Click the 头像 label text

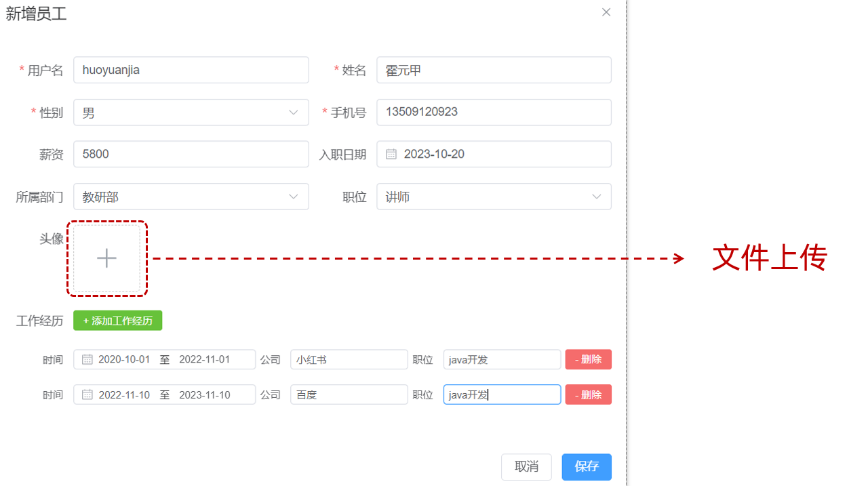(52, 239)
